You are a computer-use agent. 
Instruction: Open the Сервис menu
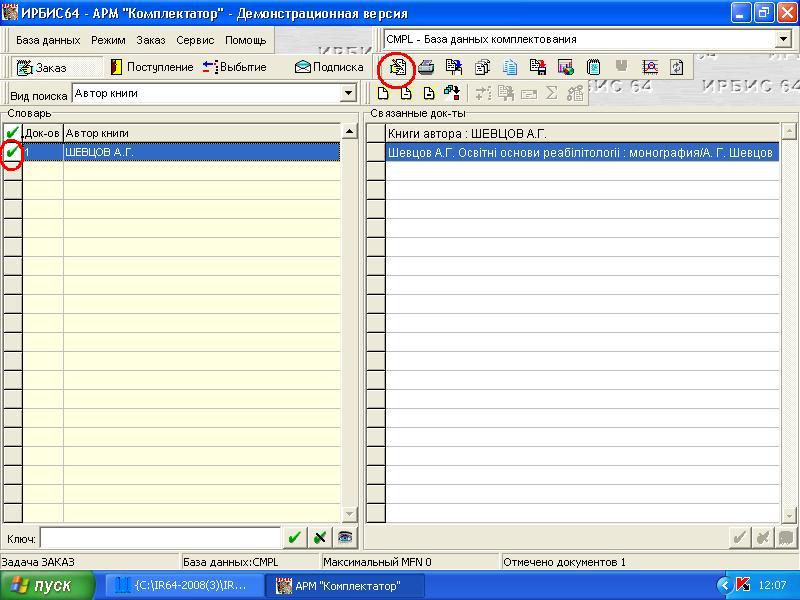tap(195, 40)
